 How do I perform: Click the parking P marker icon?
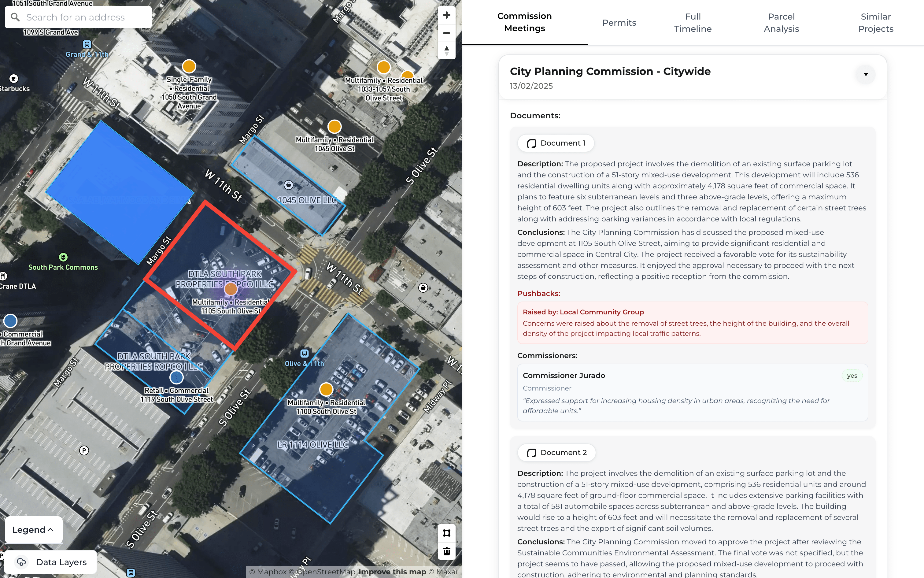click(84, 450)
